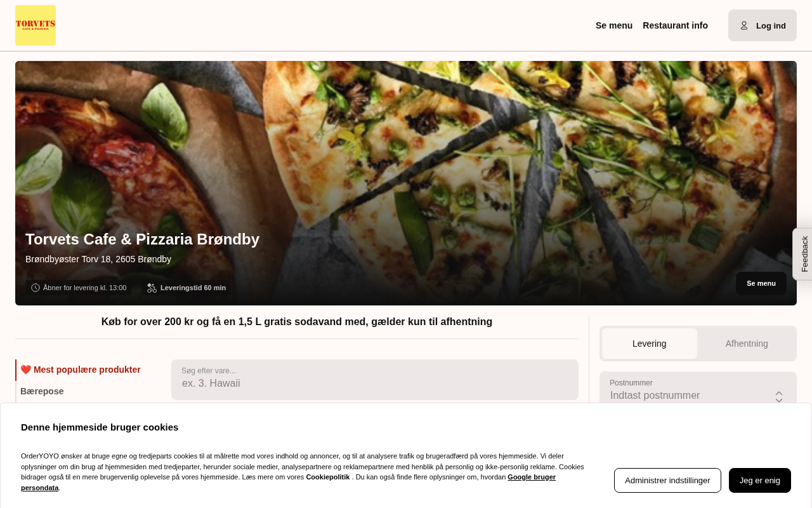
Task: Click the user icon in Log ind
Action: pos(744,25)
